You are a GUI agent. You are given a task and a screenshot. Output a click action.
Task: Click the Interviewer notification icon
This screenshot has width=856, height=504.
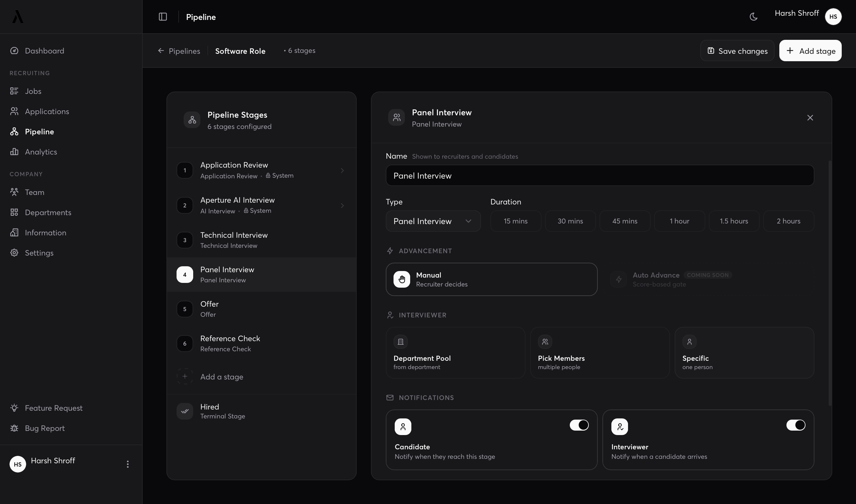click(620, 426)
